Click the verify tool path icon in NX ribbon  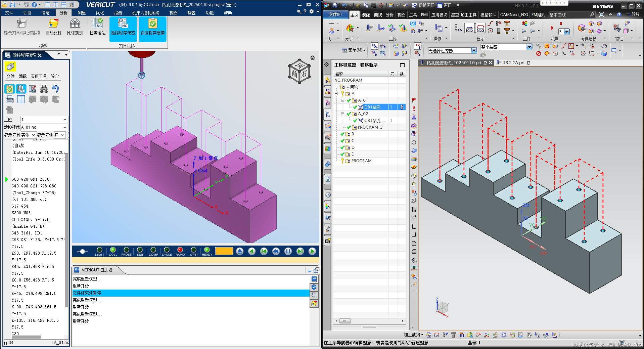392,28
